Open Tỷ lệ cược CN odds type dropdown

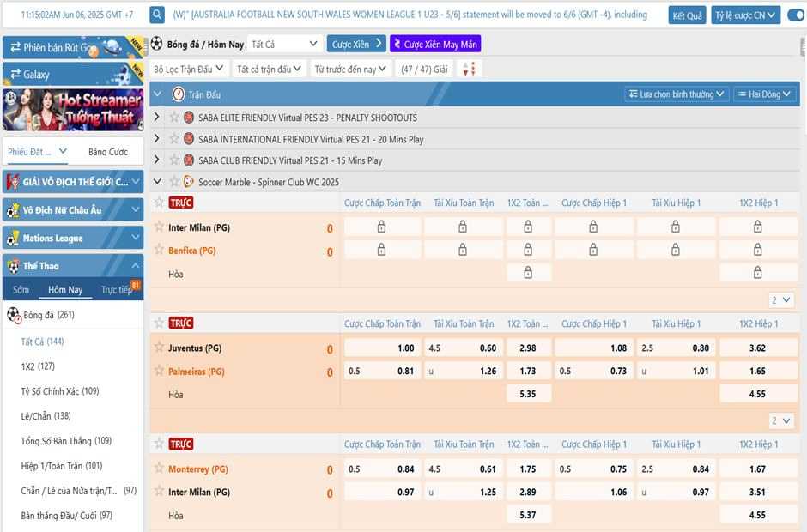coord(745,15)
